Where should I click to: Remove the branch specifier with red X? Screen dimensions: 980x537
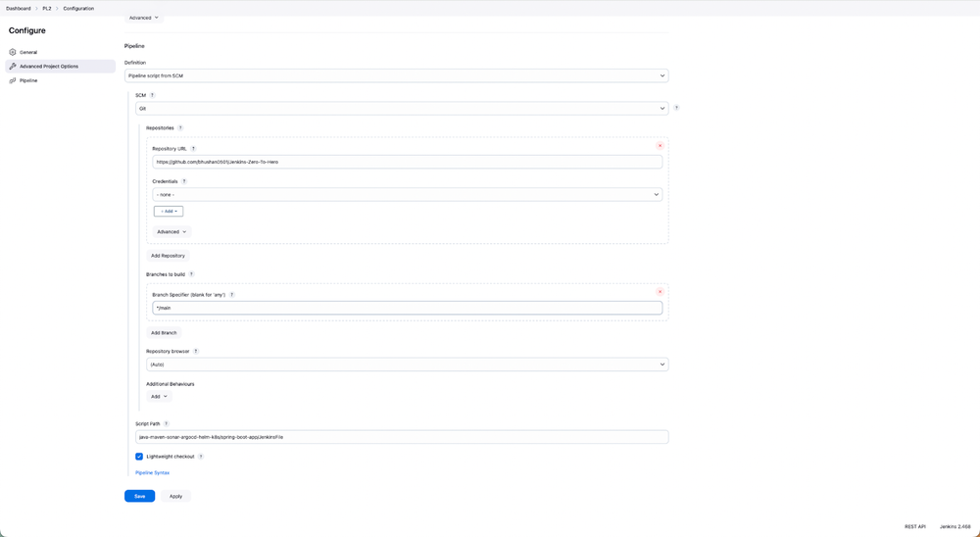tap(660, 292)
